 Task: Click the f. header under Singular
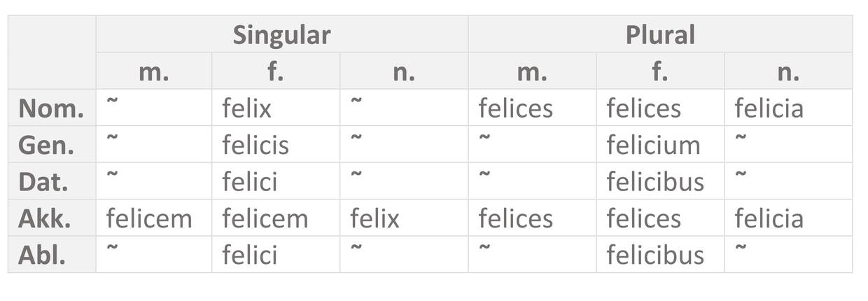pos(276,71)
